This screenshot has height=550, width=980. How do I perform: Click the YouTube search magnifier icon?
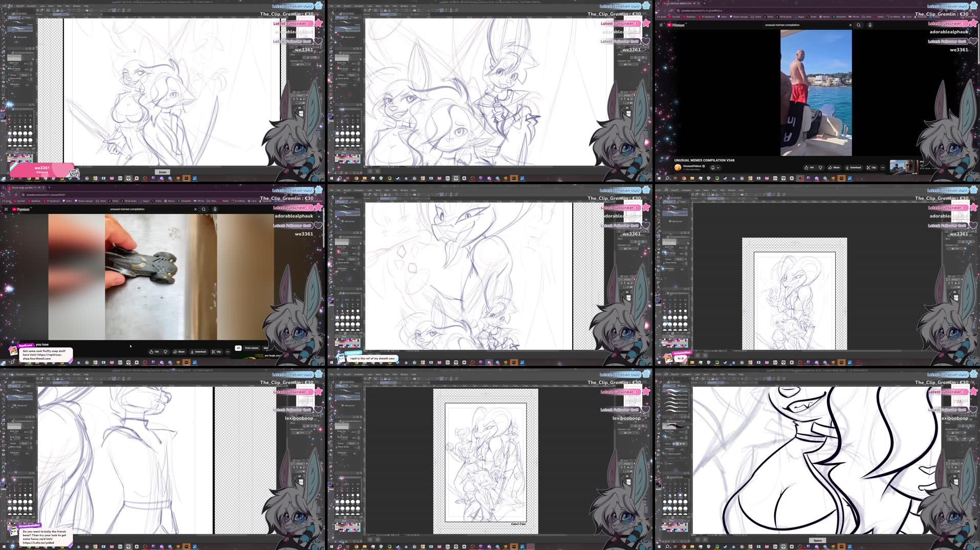pyautogui.click(x=859, y=25)
